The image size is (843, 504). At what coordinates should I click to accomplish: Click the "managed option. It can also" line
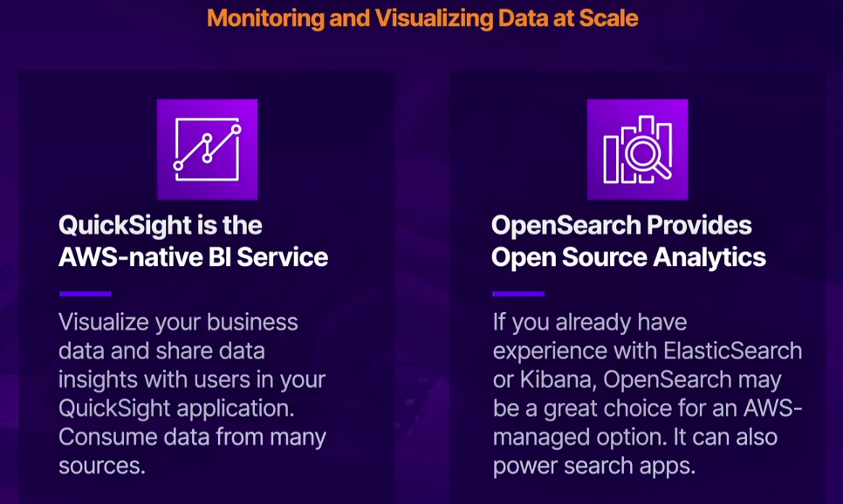634,437
